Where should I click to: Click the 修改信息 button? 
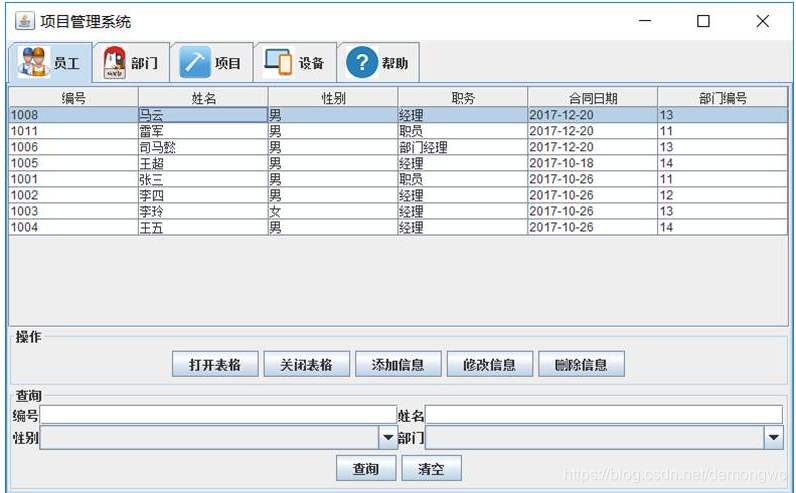pyautogui.click(x=489, y=364)
